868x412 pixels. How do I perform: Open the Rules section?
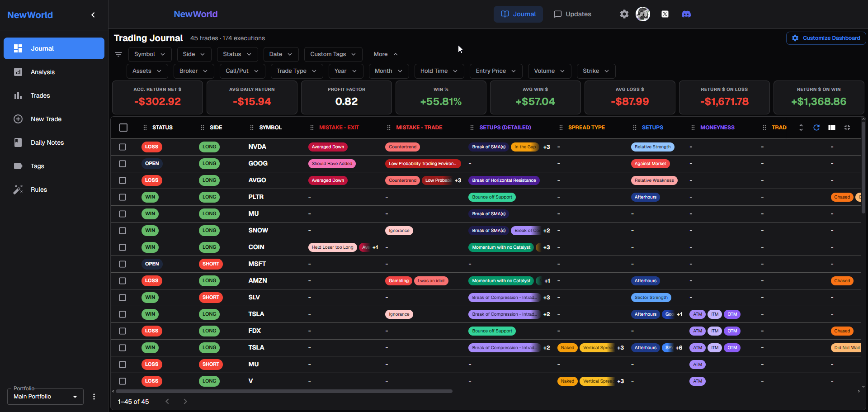(x=38, y=189)
